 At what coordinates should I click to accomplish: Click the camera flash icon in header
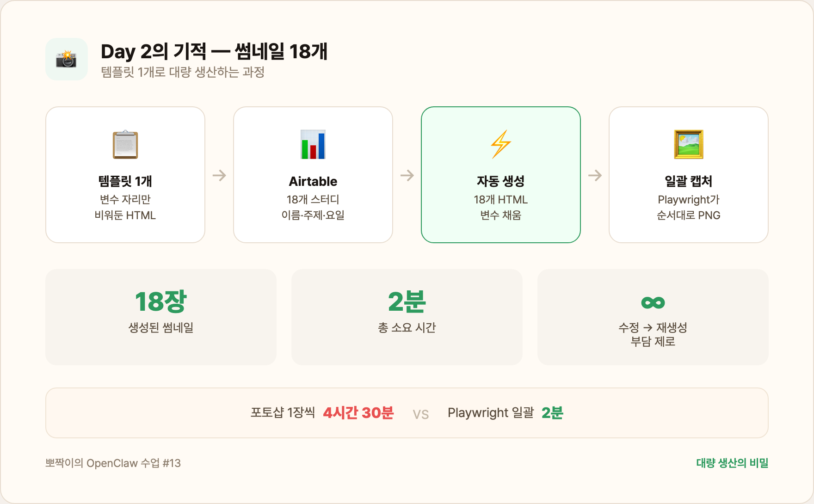[66, 59]
